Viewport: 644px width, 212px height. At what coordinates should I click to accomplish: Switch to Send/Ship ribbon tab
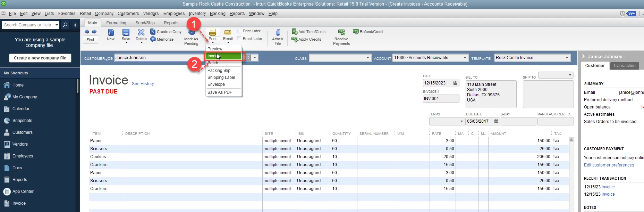click(145, 23)
